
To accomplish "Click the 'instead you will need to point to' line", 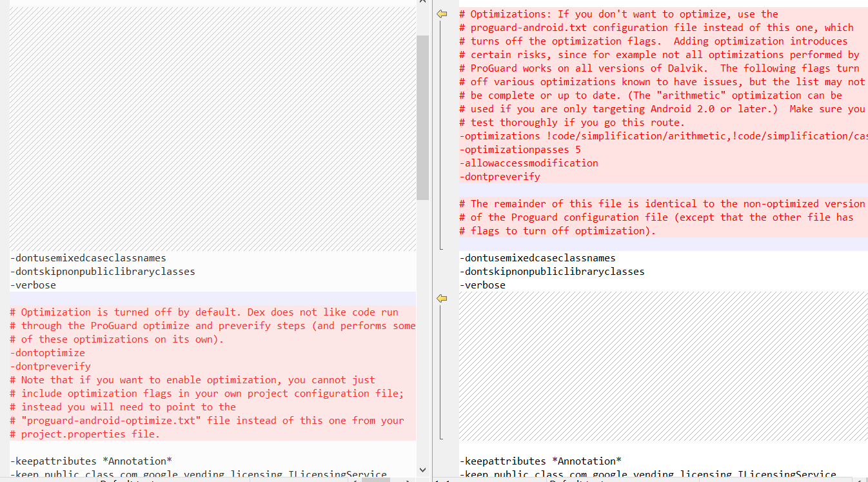I will click(123, 407).
